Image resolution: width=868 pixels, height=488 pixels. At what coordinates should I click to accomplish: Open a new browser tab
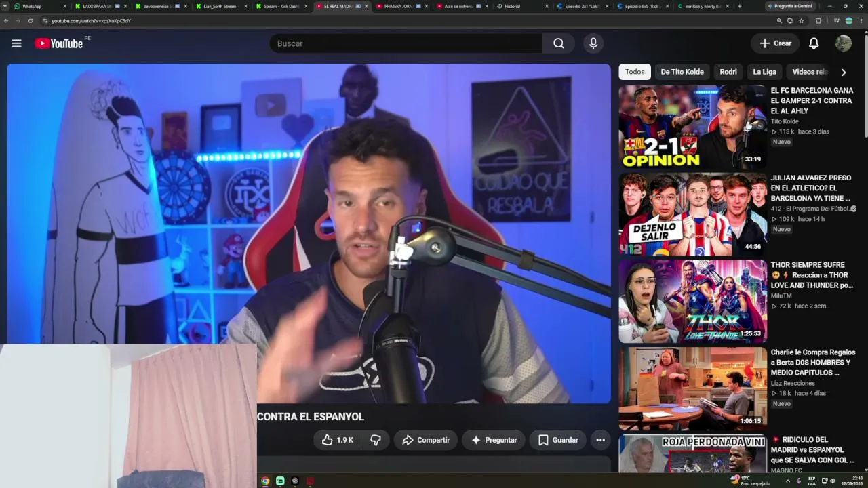[739, 6]
